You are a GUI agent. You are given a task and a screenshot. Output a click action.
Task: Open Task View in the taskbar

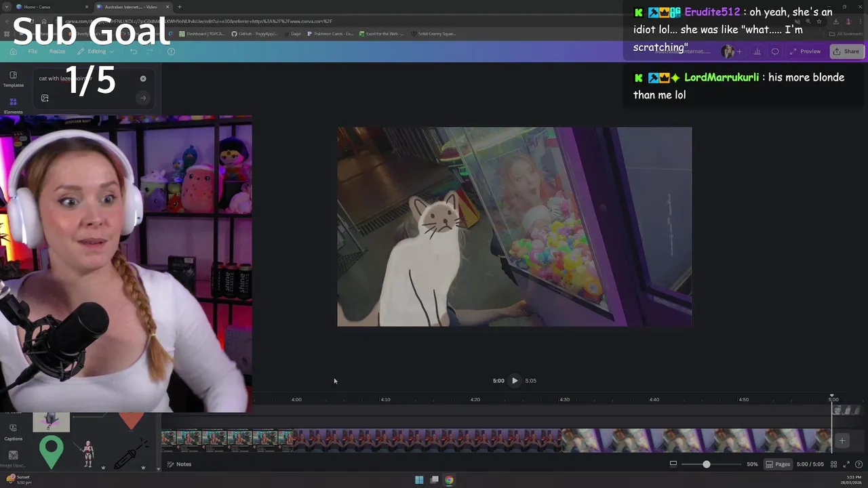pos(434,480)
